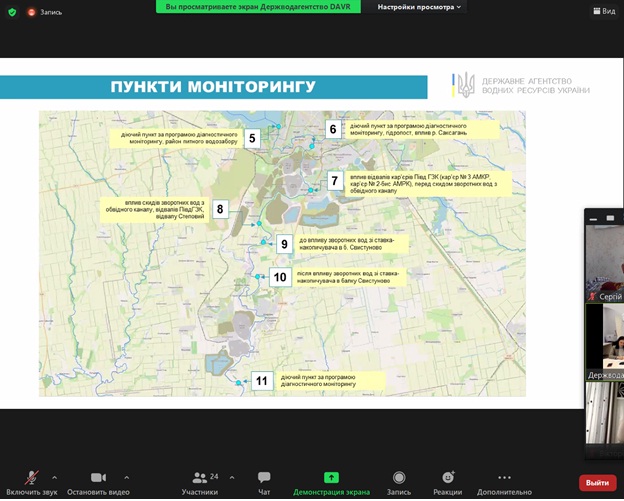Click monitoring point number 10 box

point(280,277)
